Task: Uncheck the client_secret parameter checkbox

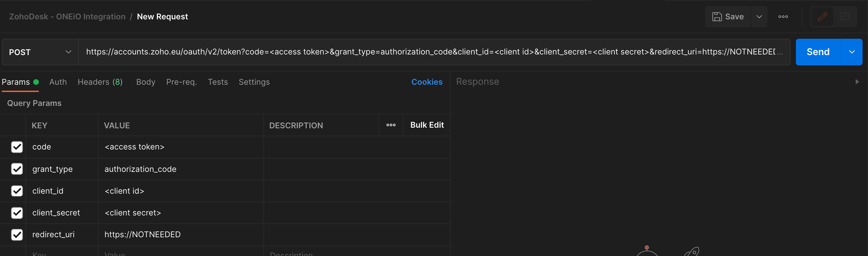Action: tap(17, 212)
